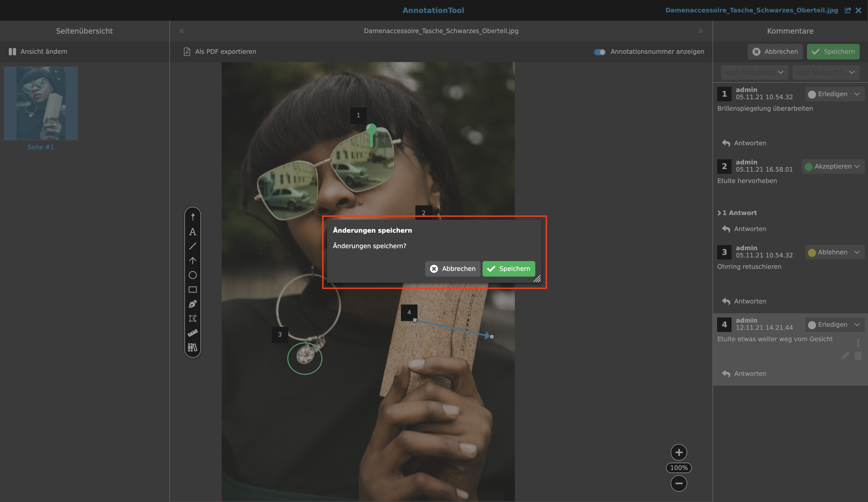Open Akzeptieren status dropdown on comment 2
The image size is (868, 502).
pyautogui.click(x=833, y=166)
